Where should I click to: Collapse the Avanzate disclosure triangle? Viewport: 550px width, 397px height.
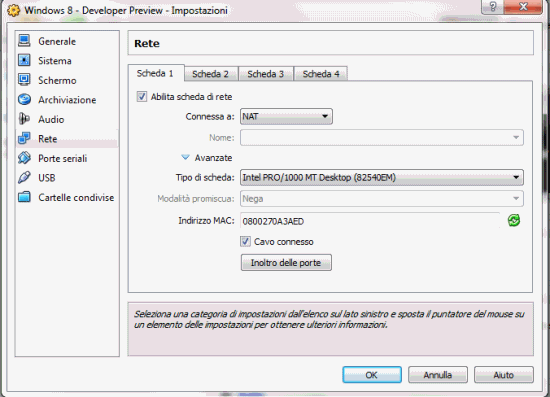click(x=185, y=157)
